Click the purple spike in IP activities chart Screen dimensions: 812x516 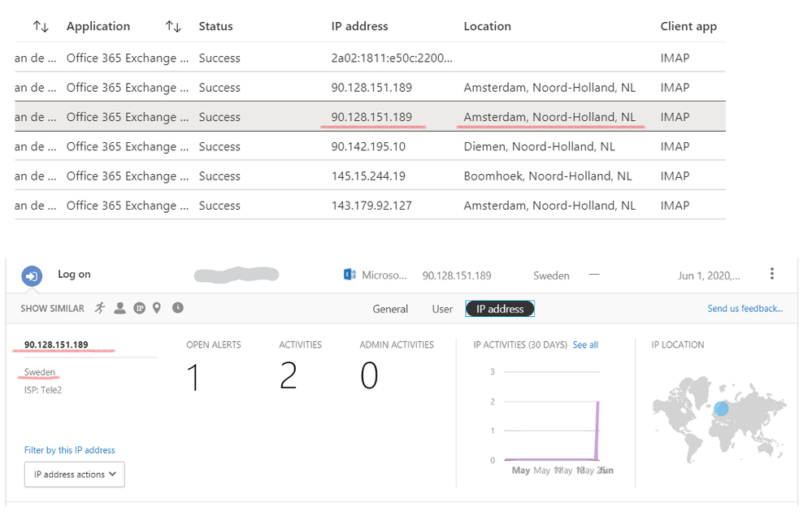point(597,431)
